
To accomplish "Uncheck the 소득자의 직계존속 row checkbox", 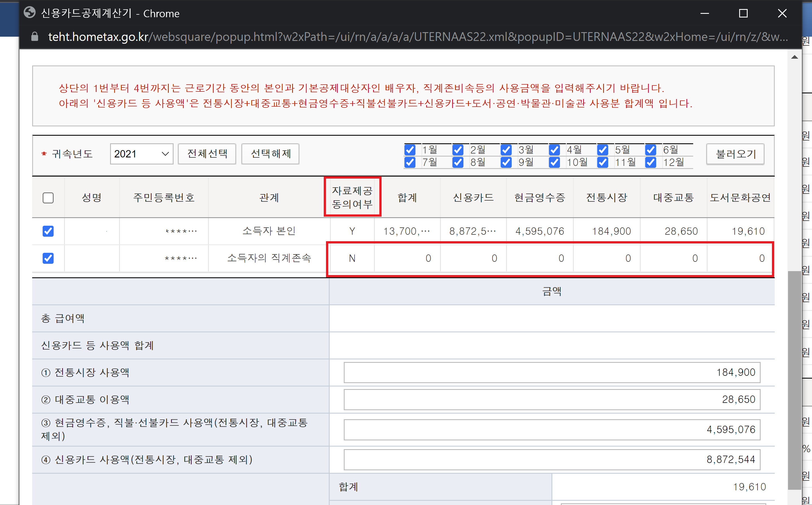I will pos(48,258).
